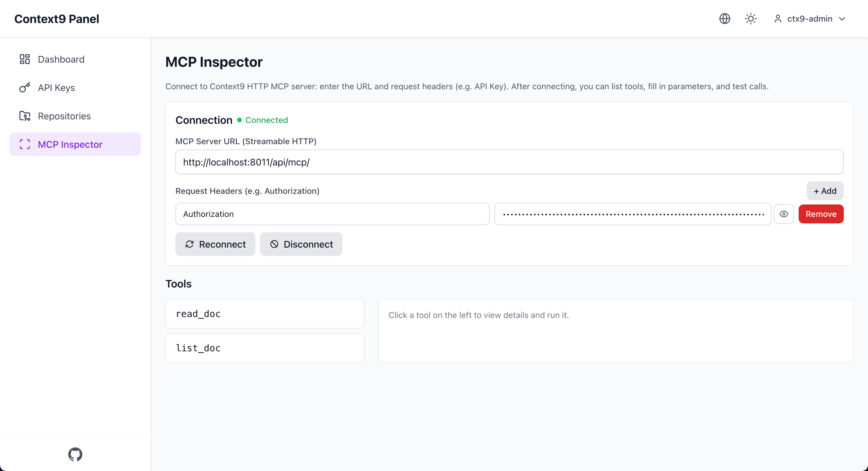
Task: Open the ctx9-admin user dropdown
Action: point(810,19)
